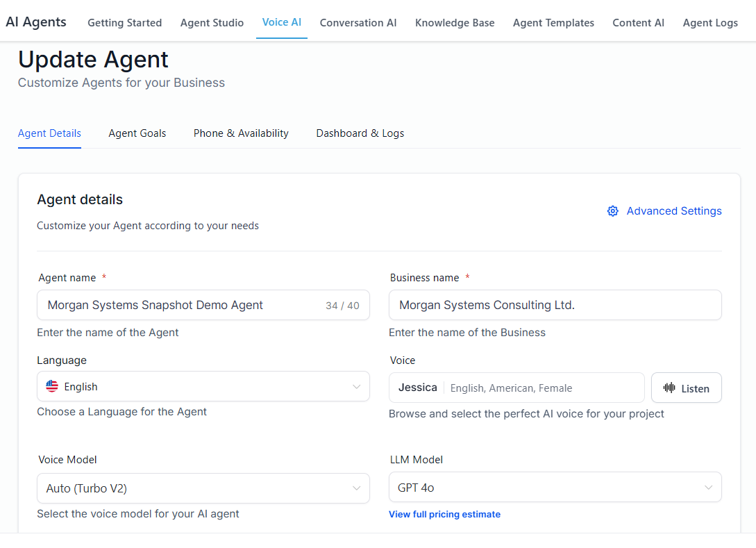Viewport: 756px width, 548px height.
Task: Select the Voice AI tab
Action: point(282,22)
